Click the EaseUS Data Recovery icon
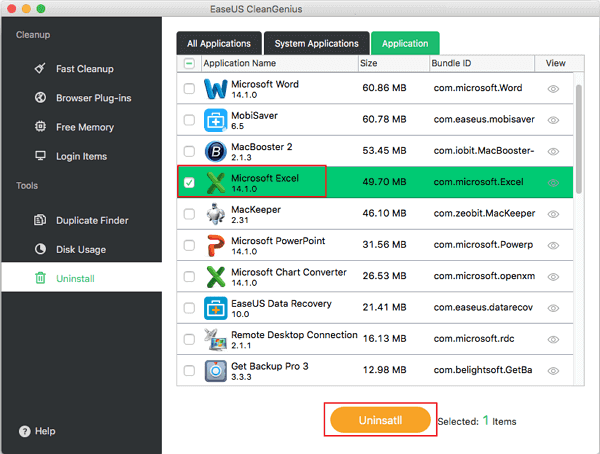This screenshot has height=454, width=600. [216, 307]
